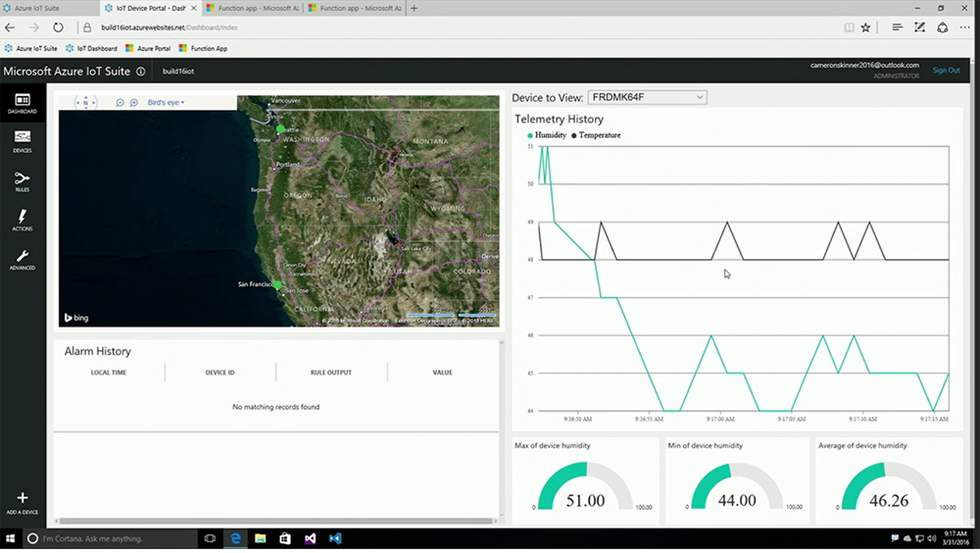The image size is (980, 553).
Task: Click the San Francisco green device marker
Action: pos(277,285)
